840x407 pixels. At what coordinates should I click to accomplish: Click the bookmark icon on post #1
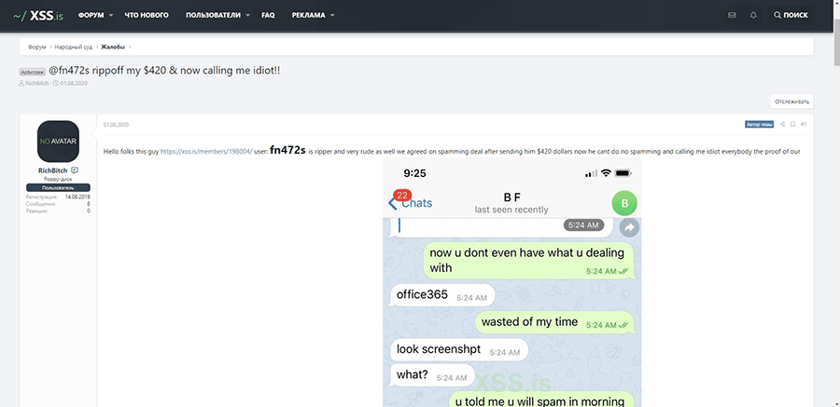pyautogui.click(x=793, y=124)
